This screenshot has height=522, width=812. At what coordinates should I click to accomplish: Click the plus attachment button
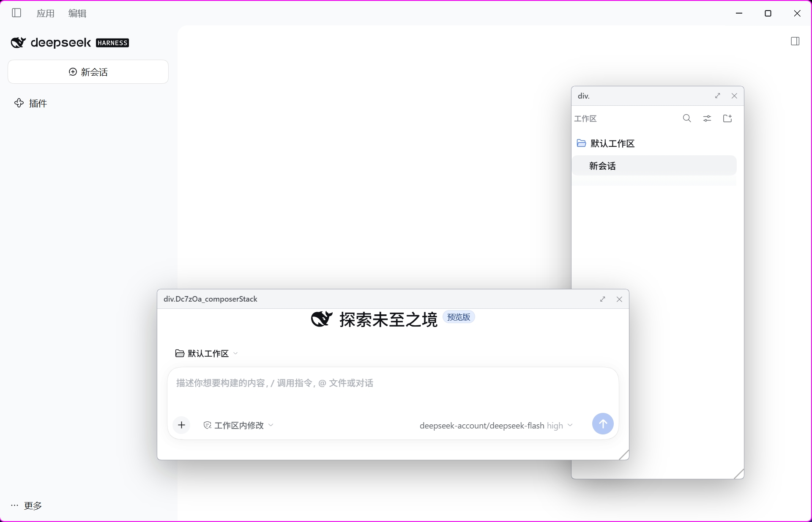182,425
